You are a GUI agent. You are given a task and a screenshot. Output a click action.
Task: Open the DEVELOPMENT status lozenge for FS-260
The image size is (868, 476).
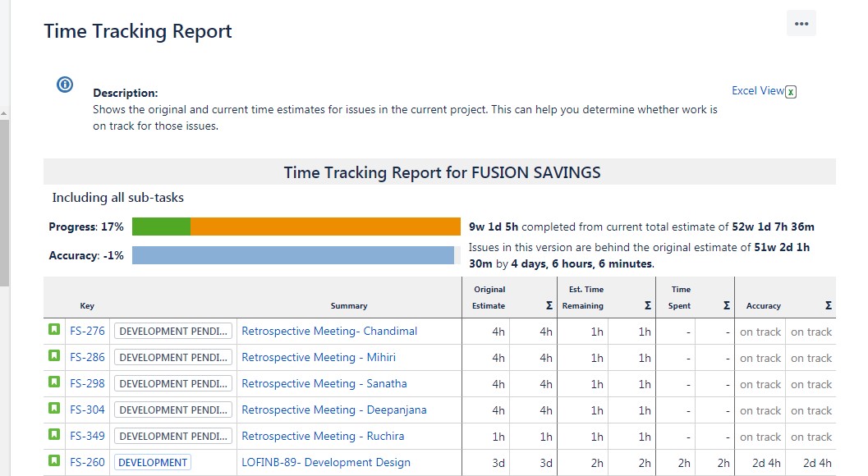point(152,462)
